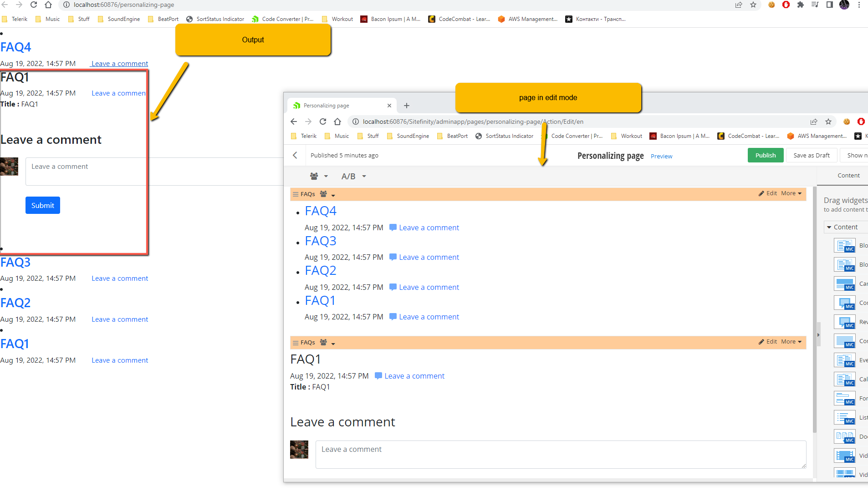This screenshot has width=868, height=496.
Task: Select the Form widget icon in sidebar
Action: coord(844,398)
